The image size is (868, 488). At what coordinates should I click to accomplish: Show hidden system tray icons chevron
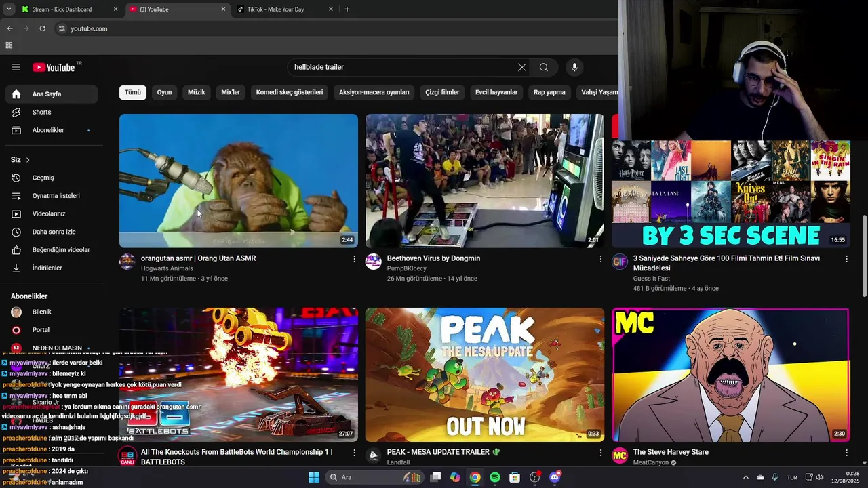[x=746, y=477]
